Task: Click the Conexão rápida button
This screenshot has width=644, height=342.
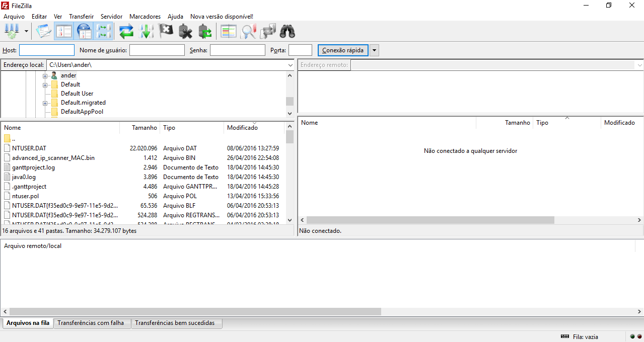Action: click(x=343, y=50)
